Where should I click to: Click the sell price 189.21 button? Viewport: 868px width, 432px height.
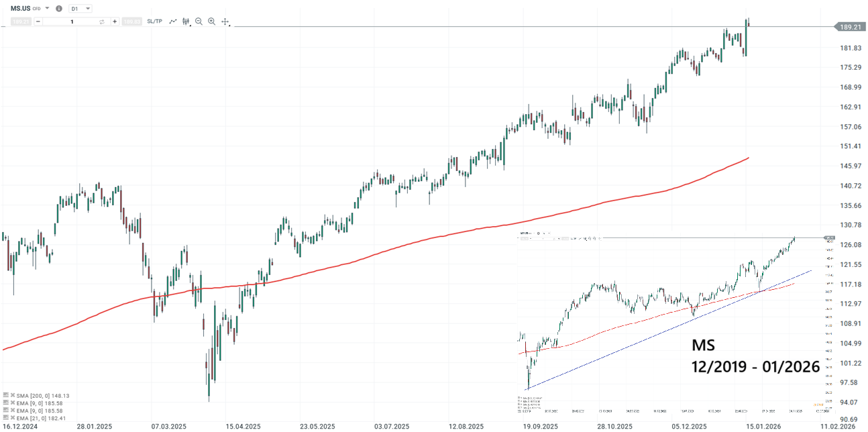click(x=19, y=21)
